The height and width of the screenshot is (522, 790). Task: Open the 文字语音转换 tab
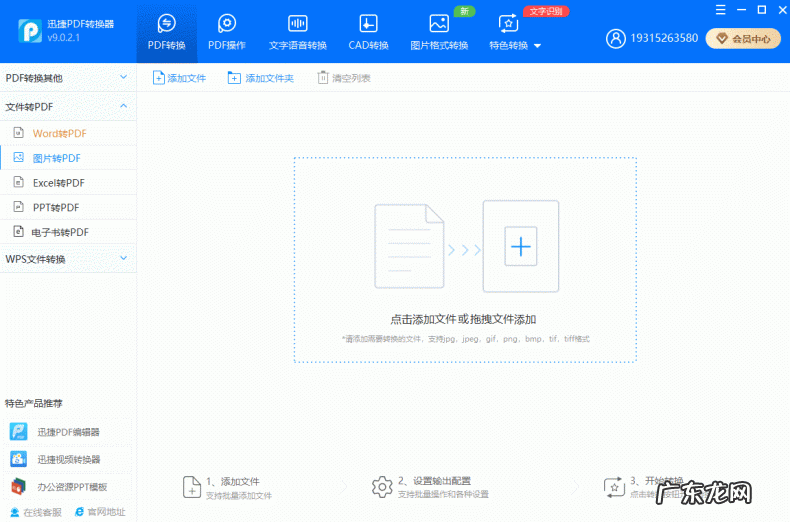pyautogui.click(x=298, y=33)
